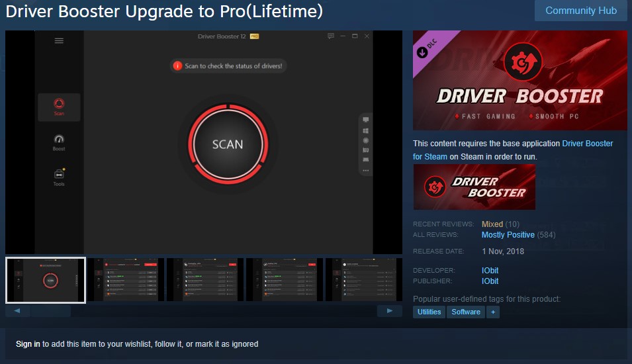632x364 pixels.
Task: Open the Tools sidebar section
Action: (x=59, y=177)
